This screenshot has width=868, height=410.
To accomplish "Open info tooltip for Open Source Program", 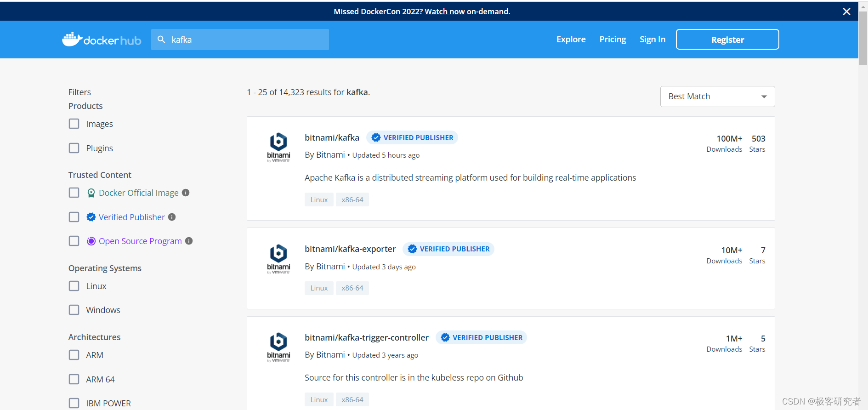I will [189, 241].
